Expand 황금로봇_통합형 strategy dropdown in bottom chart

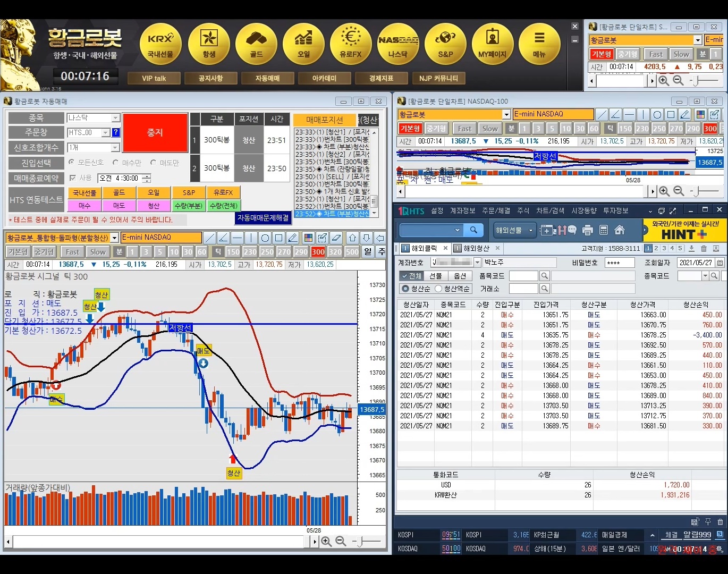click(114, 238)
